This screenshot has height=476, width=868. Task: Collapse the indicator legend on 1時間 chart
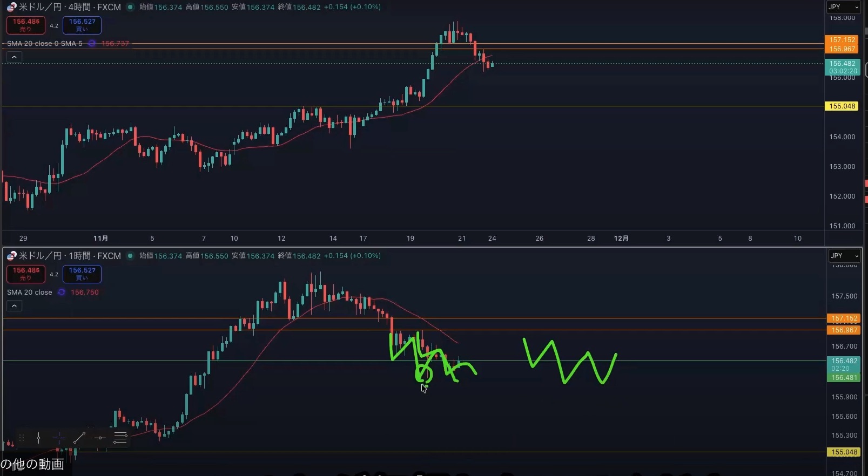14,306
